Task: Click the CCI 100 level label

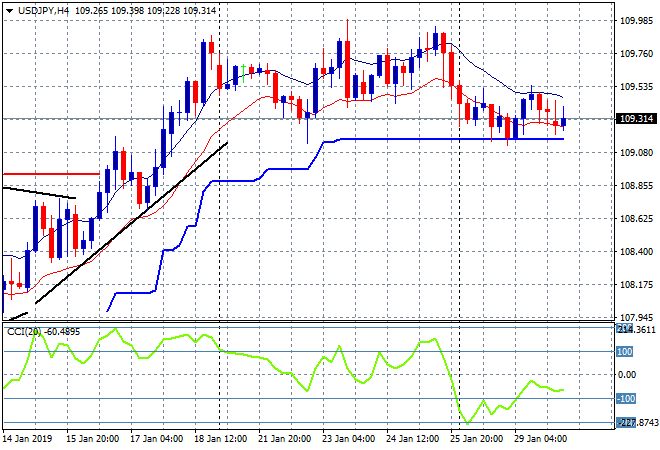Action: click(625, 351)
